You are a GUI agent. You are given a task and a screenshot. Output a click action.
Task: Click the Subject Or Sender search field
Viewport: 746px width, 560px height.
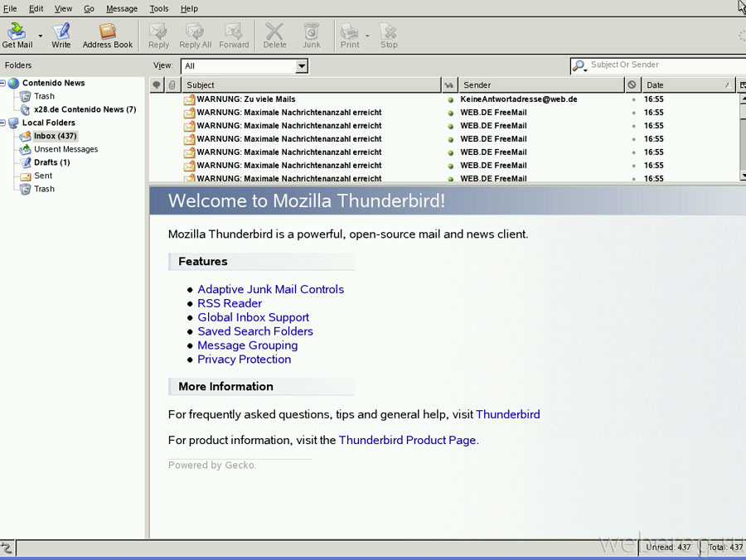666,65
